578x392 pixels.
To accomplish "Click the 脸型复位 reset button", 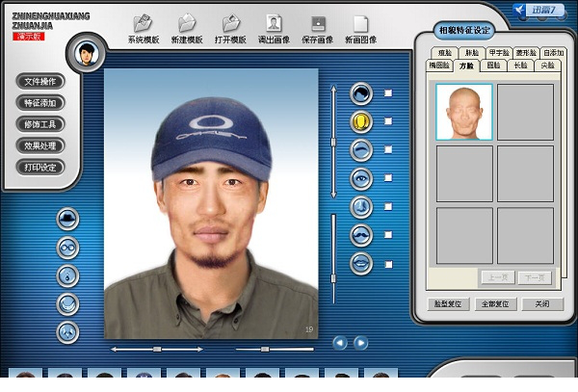I will click(448, 304).
